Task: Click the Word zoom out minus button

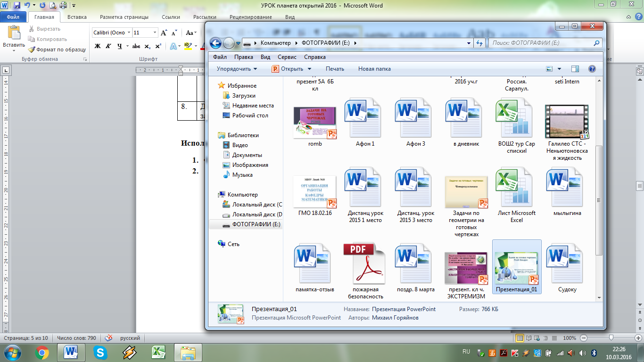Action: coord(584,338)
